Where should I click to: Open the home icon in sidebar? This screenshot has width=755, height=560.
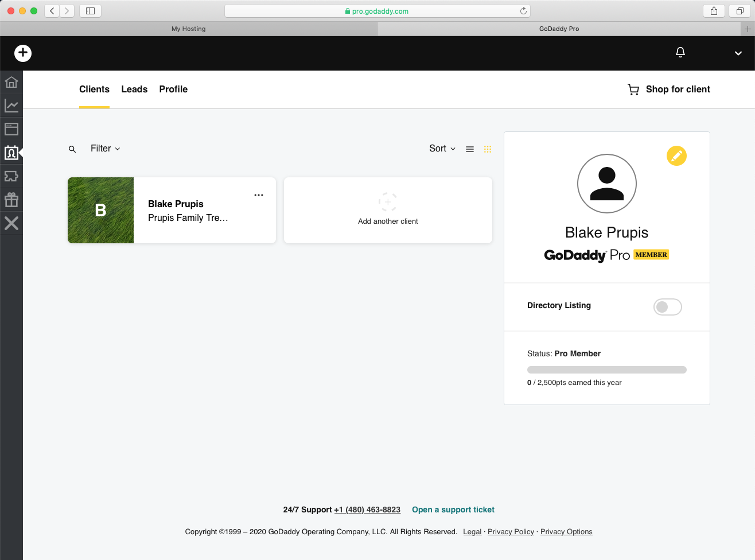coord(11,82)
